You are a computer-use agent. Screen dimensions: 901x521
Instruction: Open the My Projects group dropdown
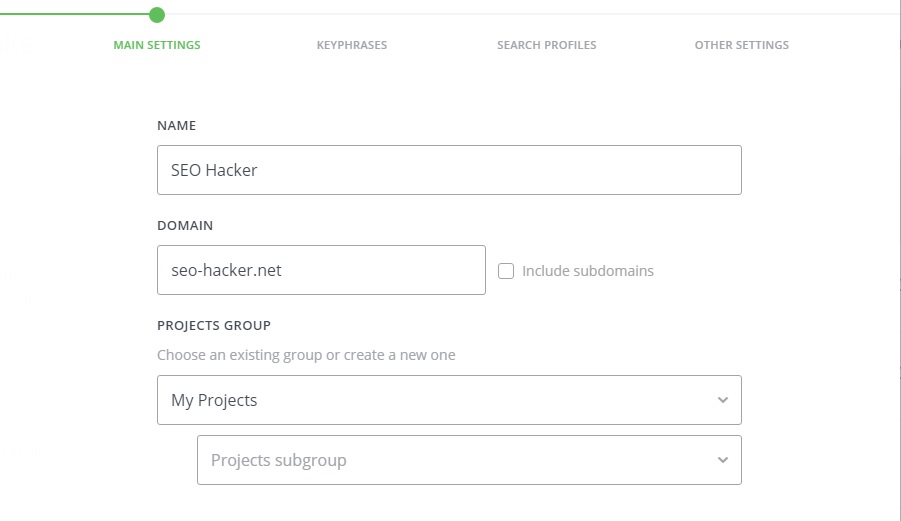pyautogui.click(x=449, y=400)
